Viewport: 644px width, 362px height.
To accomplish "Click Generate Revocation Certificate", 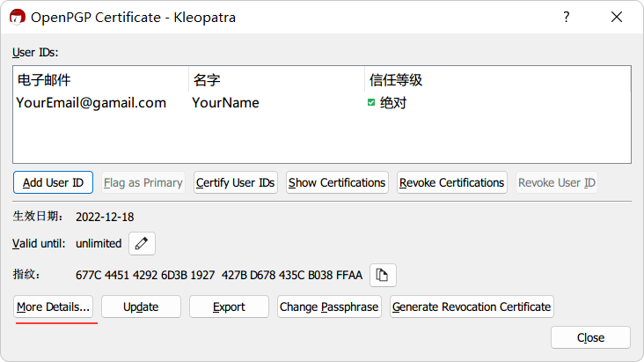I will 472,307.
